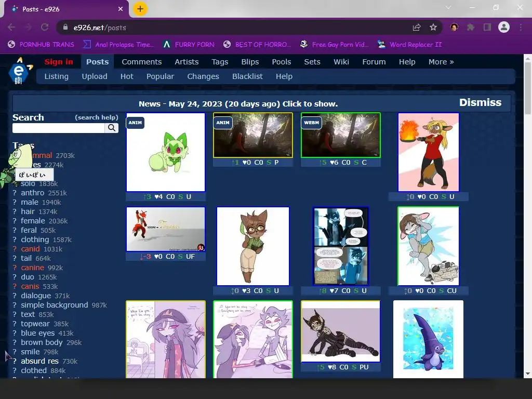Open the tab search chevron
The height and width of the screenshot is (399, 532).
point(448,7)
